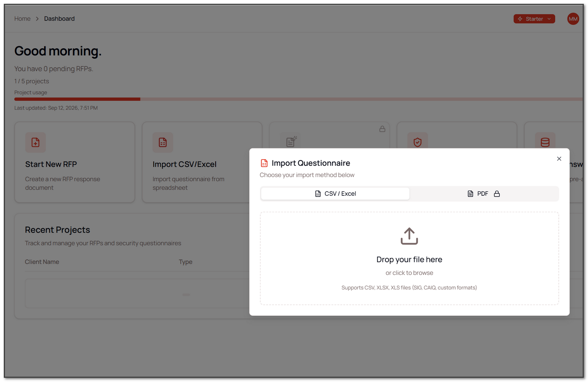Click the 'Choose your import method below' subtitle
The width and height of the screenshot is (588, 382).
coord(307,175)
